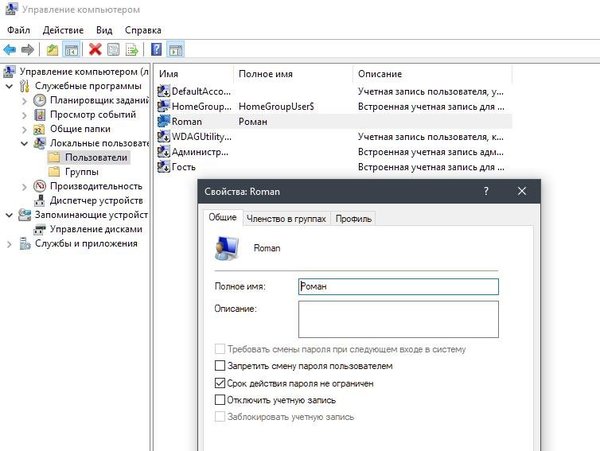The height and width of the screenshot is (451, 600).
Task: Open the Действие menu
Action: tap(63, 30)
